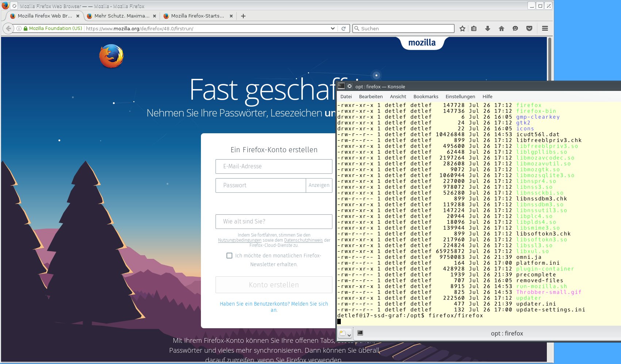This screenshot has height=364, width=621.
Task: Click the site info icon in address bar
Action: coord(19,28)
